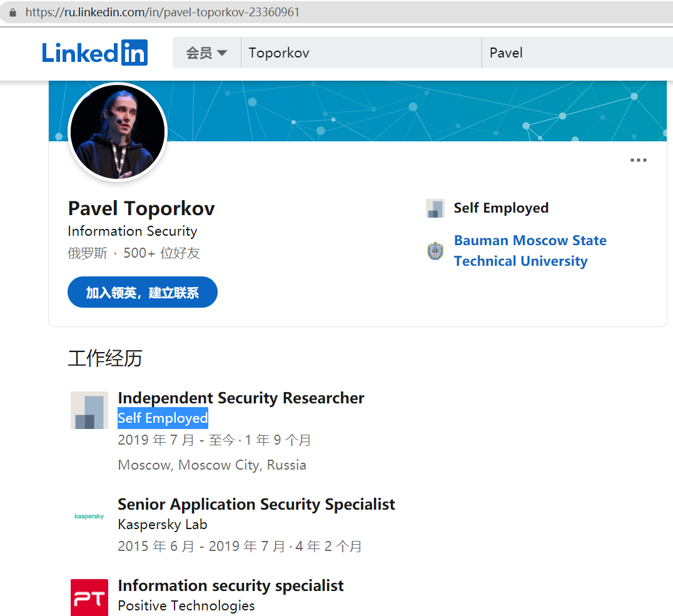Screen dimensions: 673x616
Task: Click the Information Security headline text
Action: pyautogui.click(x=132, y=231)
